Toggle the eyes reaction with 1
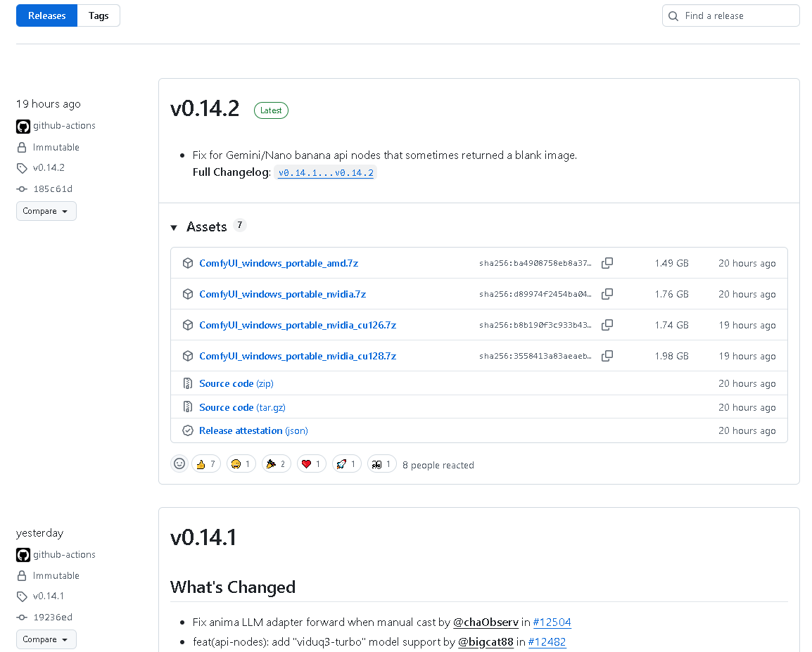812x652 pixels. pos(382,464)
